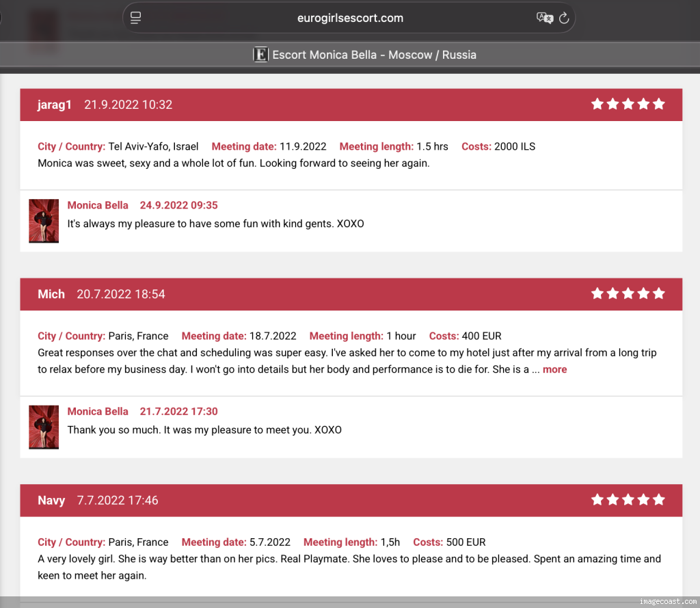The width and height of the screenshot is (700, 608).
Task: Expand Mich's review with the more link
Action: [554, 369]
